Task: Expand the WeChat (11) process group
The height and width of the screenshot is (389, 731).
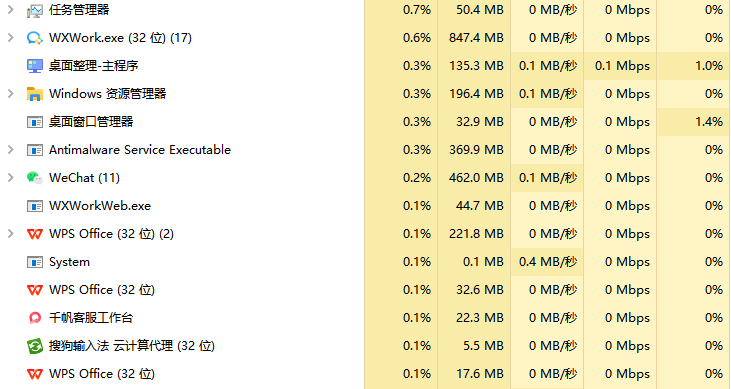Action: point(11,178)
